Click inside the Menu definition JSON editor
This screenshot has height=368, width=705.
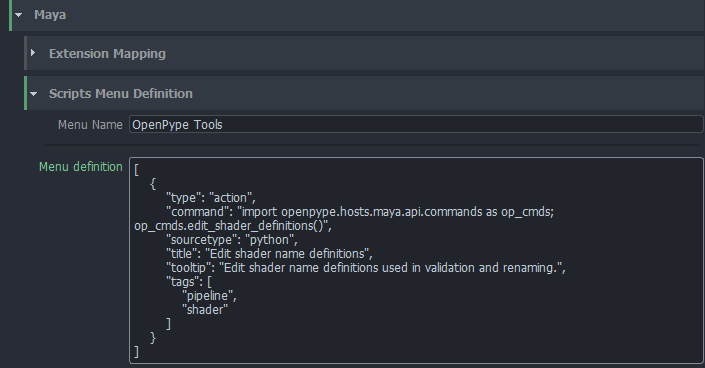416,260
